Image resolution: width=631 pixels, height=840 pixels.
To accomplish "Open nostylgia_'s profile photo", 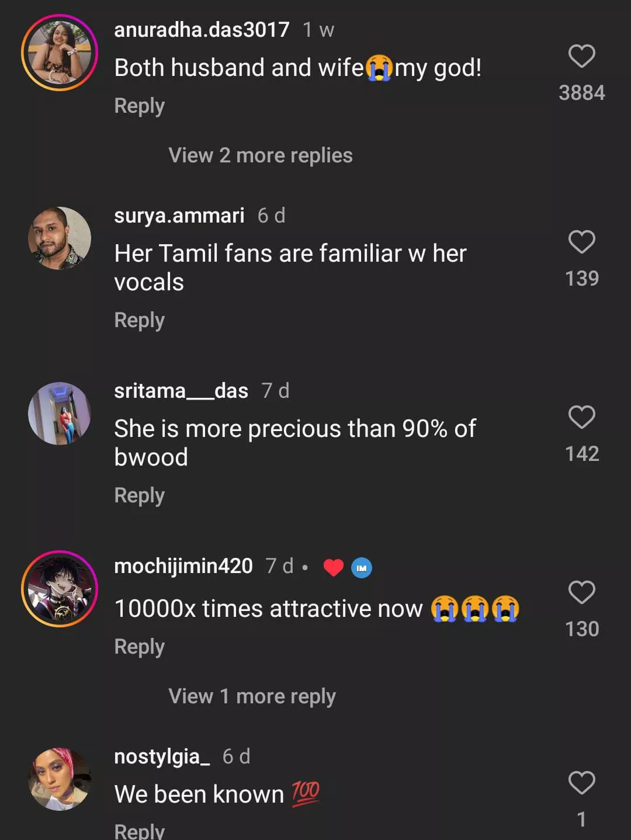I will (x=60, y=779).
